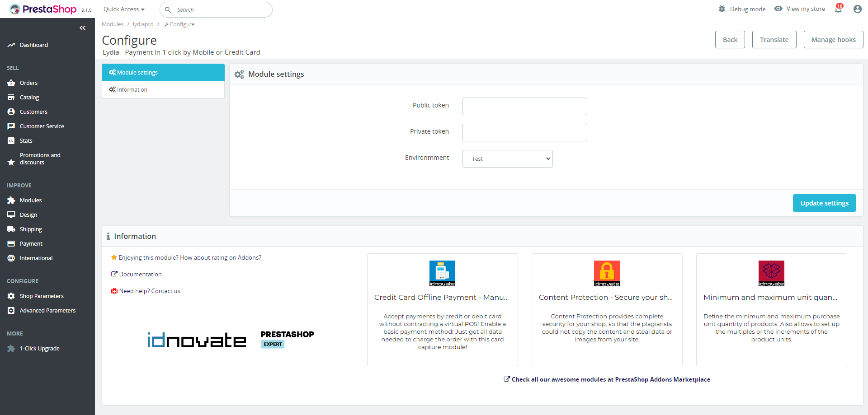The image size is (868, 415).
Task: Click the Modules puzzle icon
Action: pos(11,201)
